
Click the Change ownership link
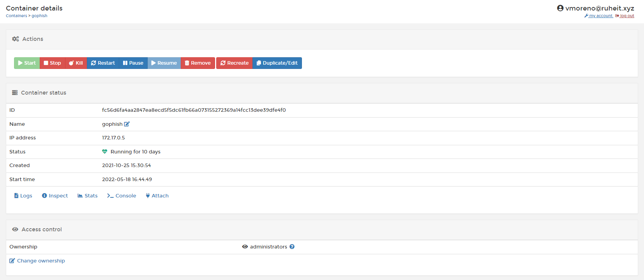pos(37,261)
